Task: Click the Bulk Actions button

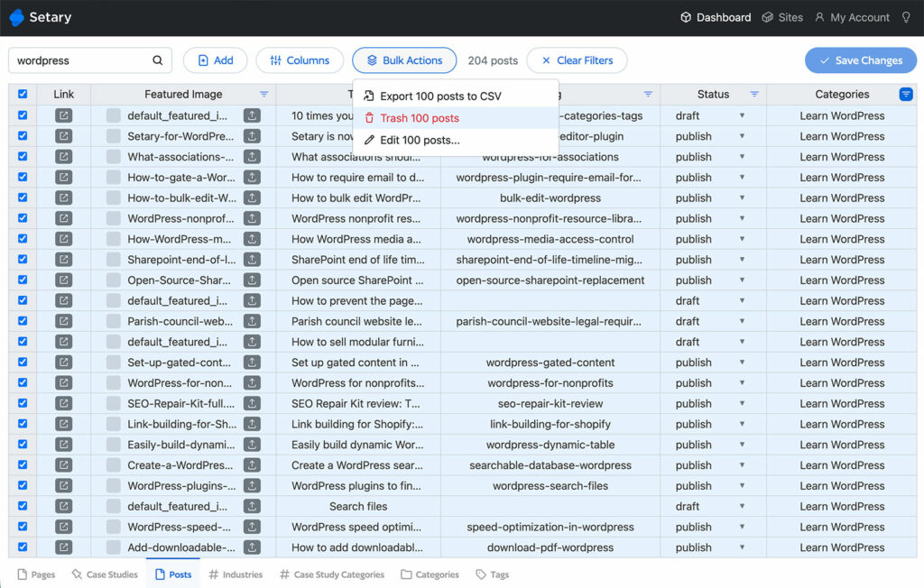Action: pyautogui.click(x=404, y=60)
